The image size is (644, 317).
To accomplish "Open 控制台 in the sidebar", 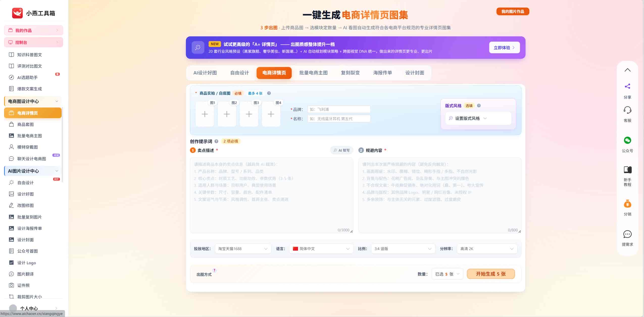I will 34,42.
